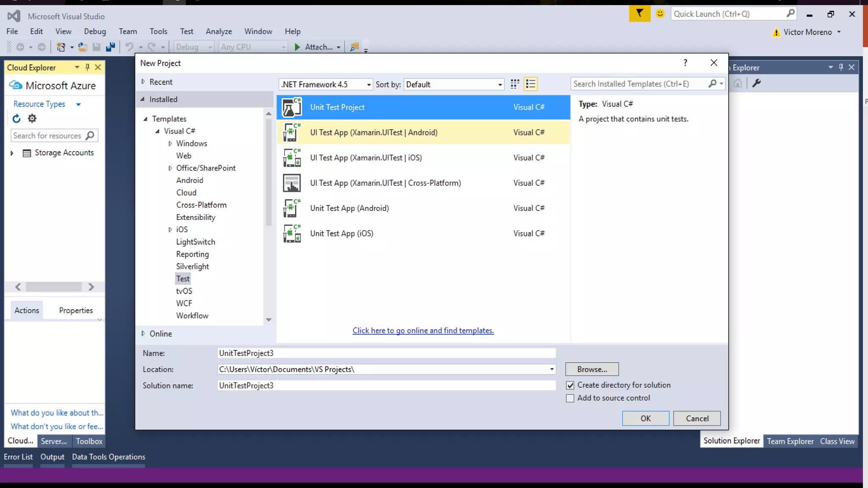Image resolution: width=868 pixels, height=488 pixels.
Task: Pin the Cloud Explorer panel
Action: tap(87, 67)
